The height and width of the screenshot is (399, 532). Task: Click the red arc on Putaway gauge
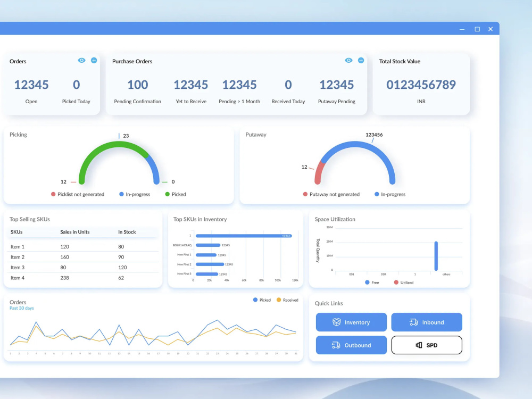tap(319, 173)
